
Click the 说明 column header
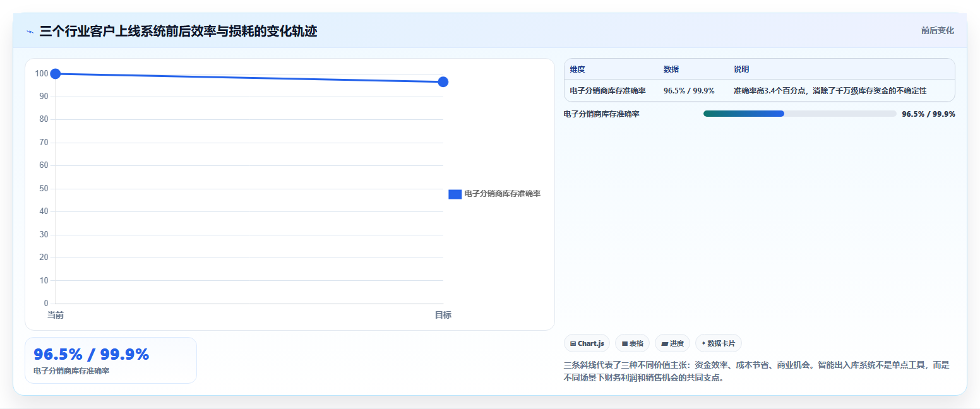741,69
